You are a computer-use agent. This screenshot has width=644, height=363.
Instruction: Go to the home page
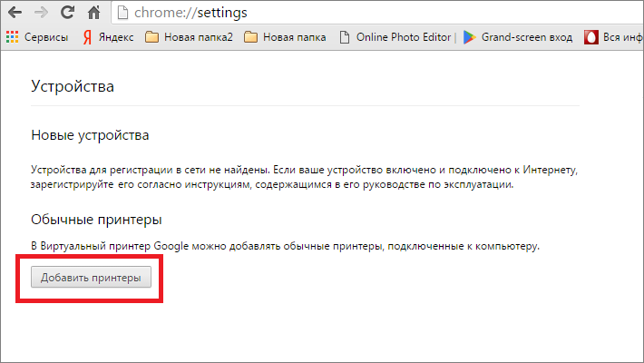point(93,14)
